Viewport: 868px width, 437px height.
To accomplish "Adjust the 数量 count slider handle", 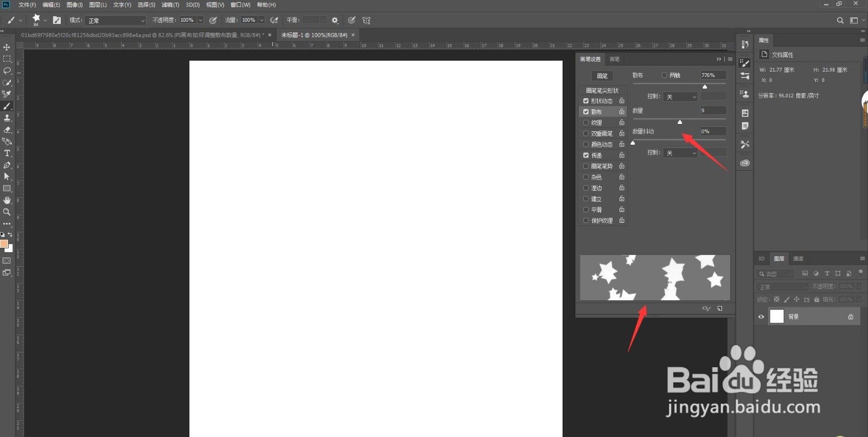I will [680, 122].
